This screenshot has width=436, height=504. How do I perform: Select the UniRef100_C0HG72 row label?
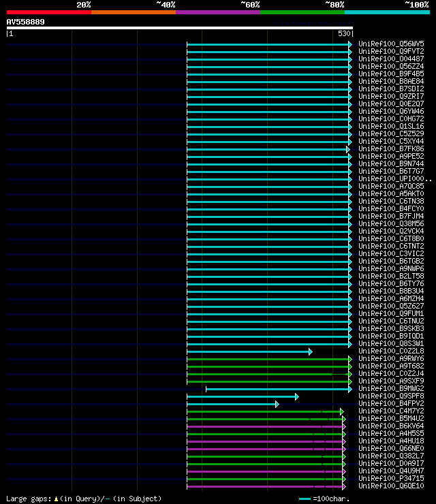click(x=391, y=119)
